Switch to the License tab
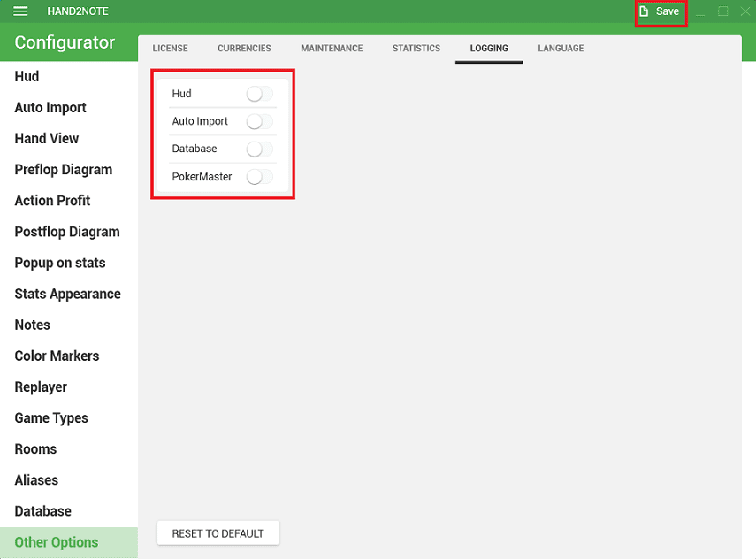This screenshot has height=559, width=756. (170, 49)
